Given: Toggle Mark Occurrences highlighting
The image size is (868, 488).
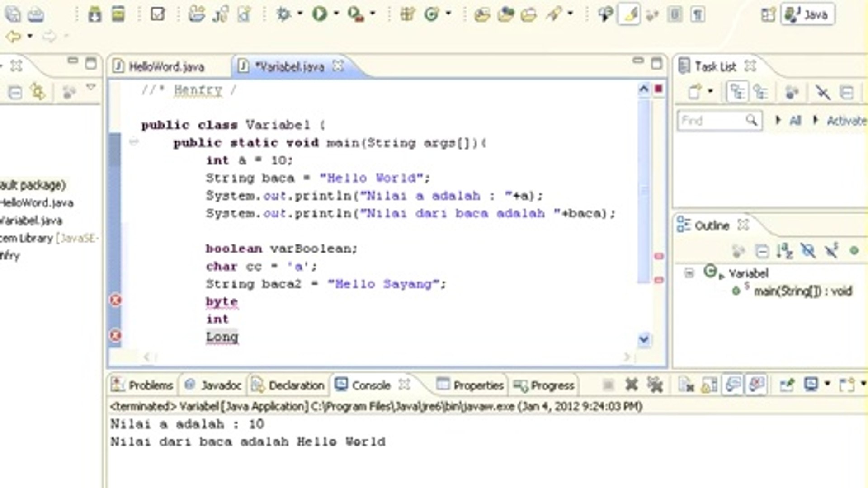Looking at the screenshot, I should tap(630, 15).
